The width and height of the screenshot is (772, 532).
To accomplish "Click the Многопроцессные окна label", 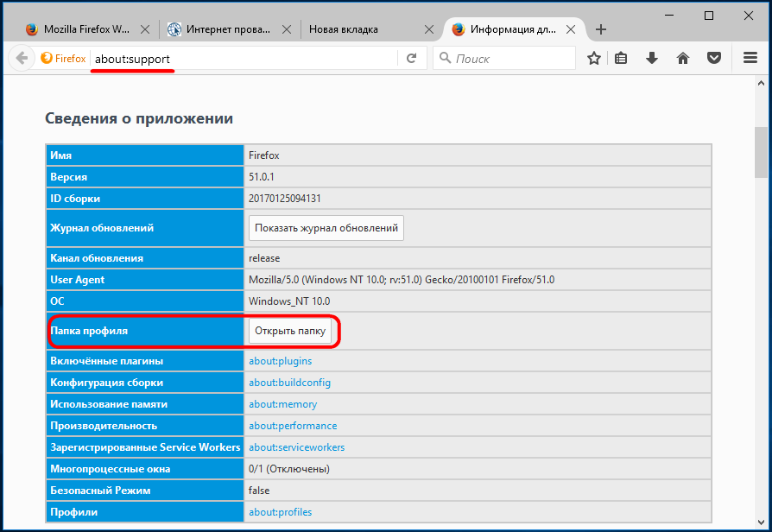I will click(111, 469).
